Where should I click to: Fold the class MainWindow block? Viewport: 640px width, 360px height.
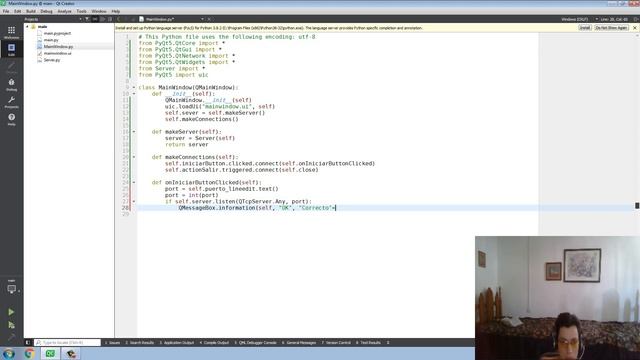click(133, 87)
